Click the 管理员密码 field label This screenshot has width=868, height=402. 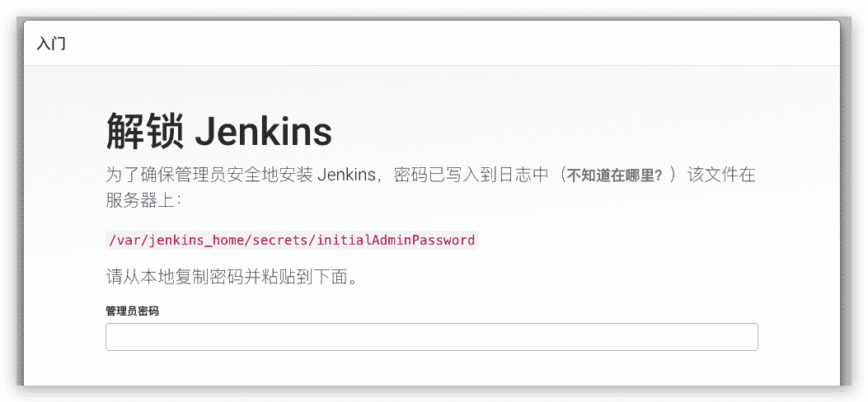coord(133,311)
